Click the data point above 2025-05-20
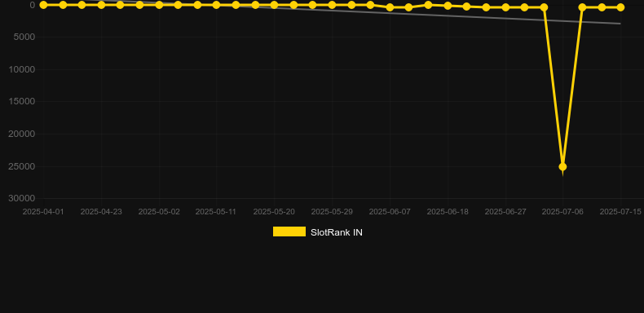Viewport: 644px width, 313px height. click(274, 5)
